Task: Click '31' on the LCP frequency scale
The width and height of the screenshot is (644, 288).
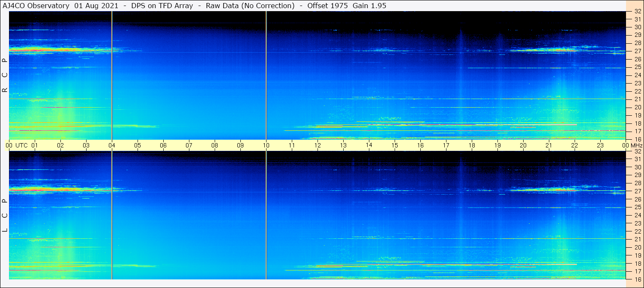Action: 637,159
